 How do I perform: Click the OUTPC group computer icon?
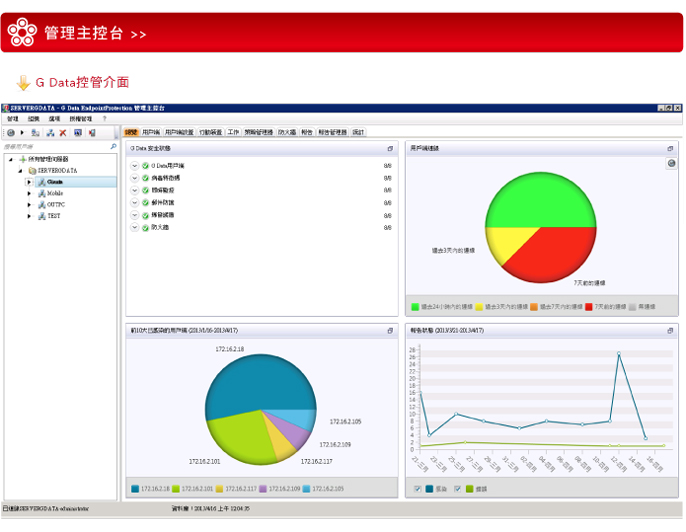tap(42, 205)
